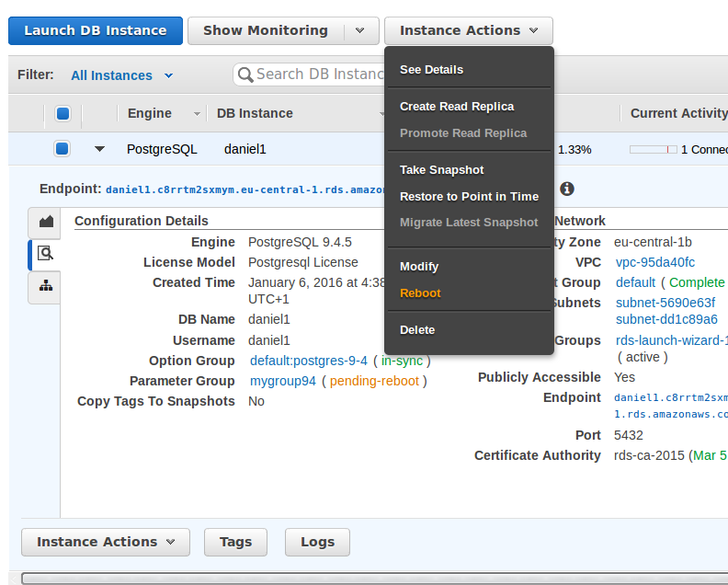The image size is (728, 585).
Task: Open the vpc-95da40fc VPC link
Action: (654, 262)
